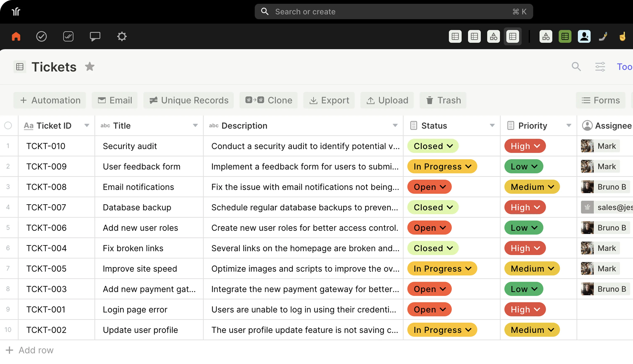Open notifications via the double-check icon
The width and height of the screenshot is (633, 364).
coord(68,36)
